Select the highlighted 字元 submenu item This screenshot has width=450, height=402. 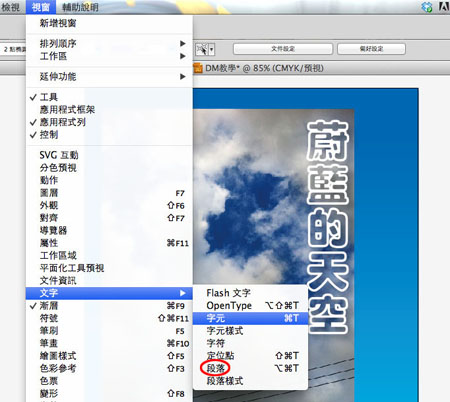pyautogui.click(x=250, y=318)
